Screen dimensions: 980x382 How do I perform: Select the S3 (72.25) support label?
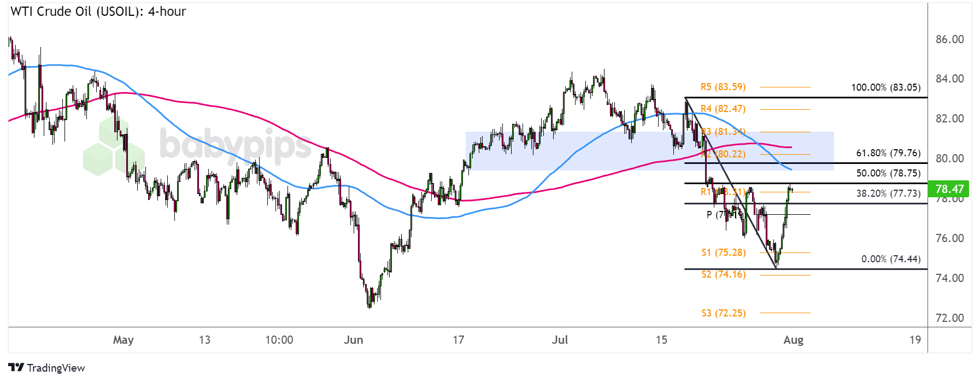[x=723, y=313]
